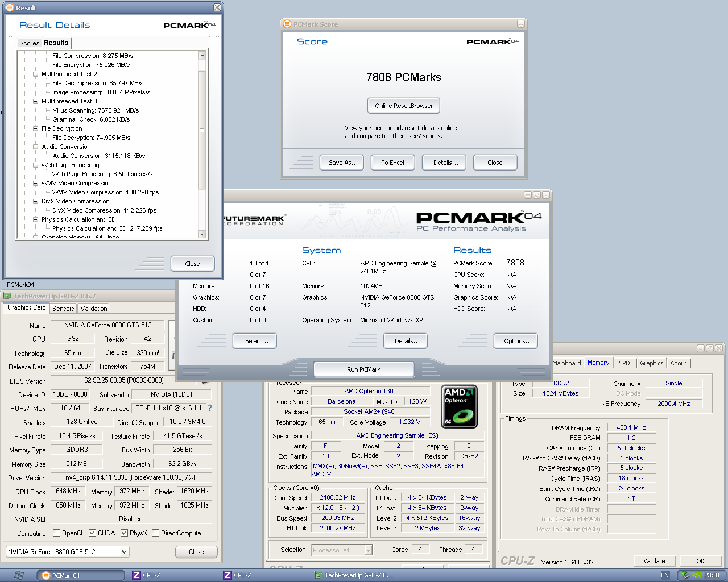Enable the DirectCompute checkbox in GPU-Z
The height and width of the screenshot is (582, 728).
pyautogui.click(x=155, y=533)
